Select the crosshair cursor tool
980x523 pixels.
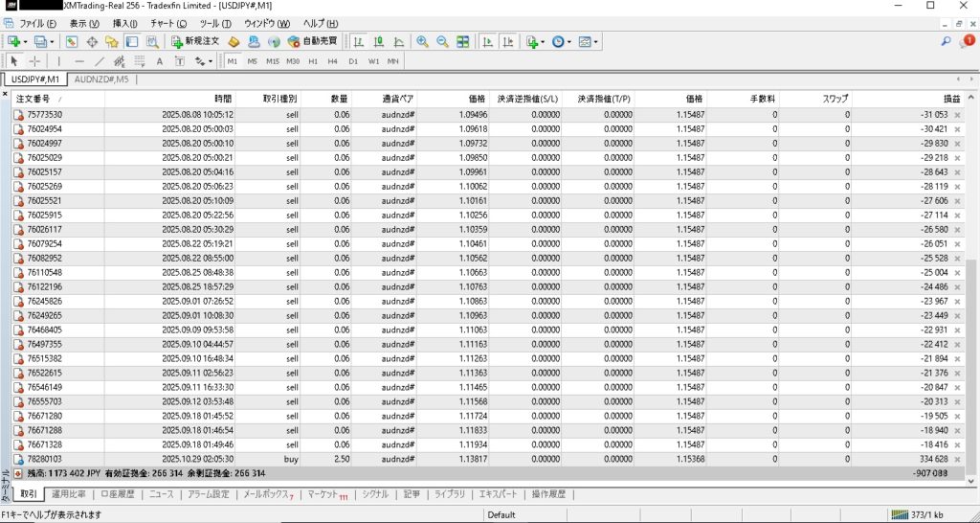(35, 61)
